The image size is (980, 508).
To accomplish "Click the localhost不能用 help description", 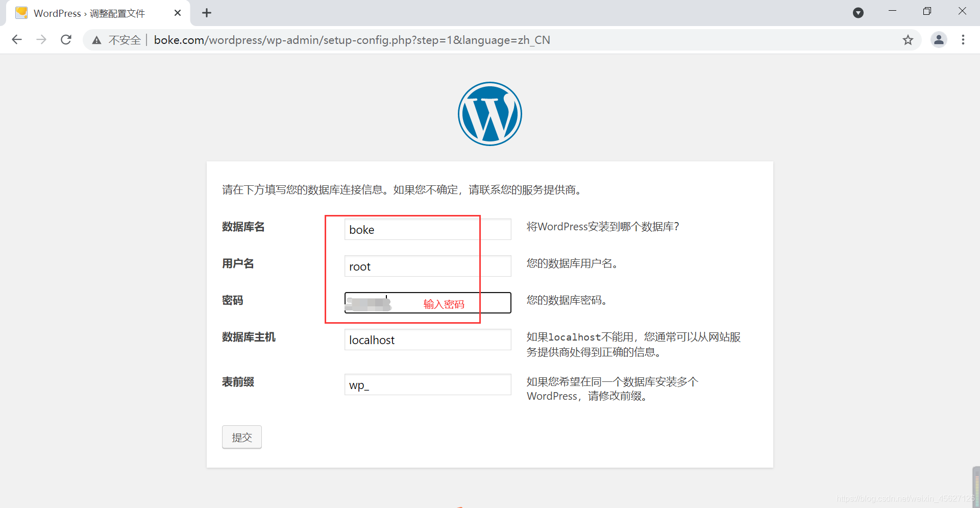I will (x=633, y=345).
